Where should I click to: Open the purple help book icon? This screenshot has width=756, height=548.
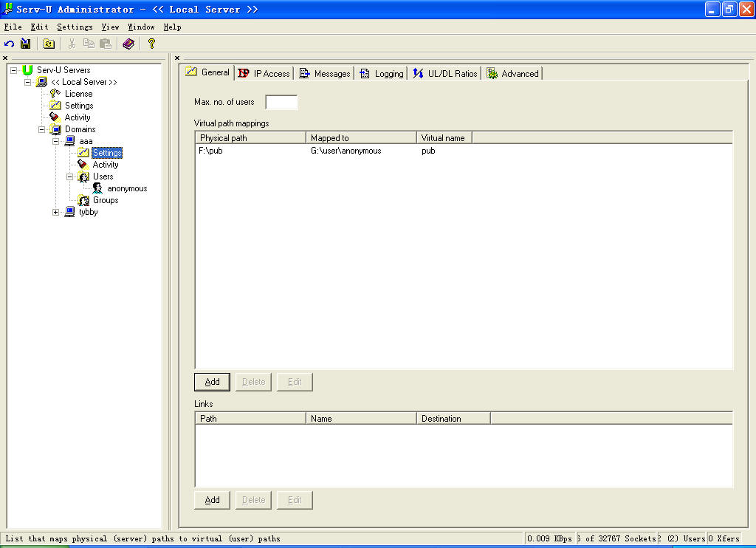click(x=128, y=44)
